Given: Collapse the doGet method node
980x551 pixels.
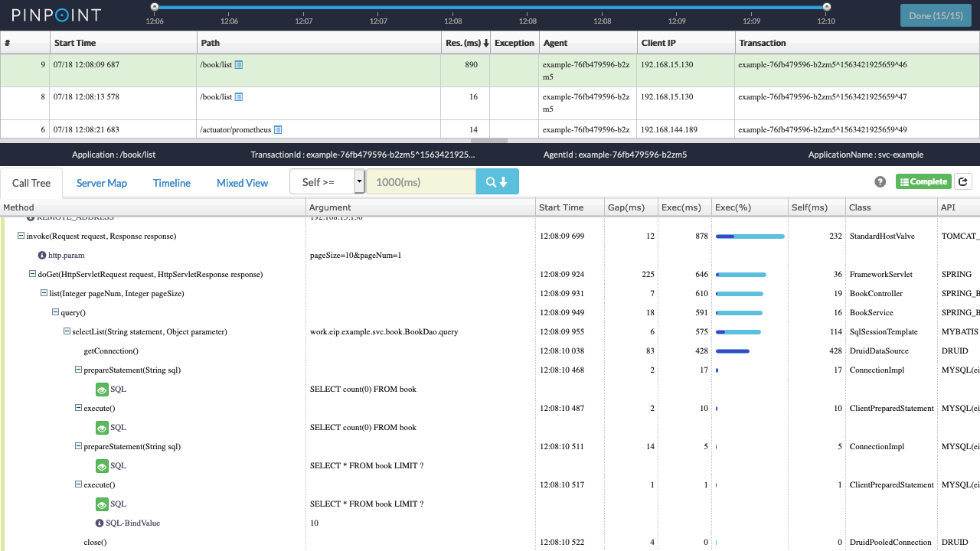Looking at the screenshot, I should pos(33,275).
